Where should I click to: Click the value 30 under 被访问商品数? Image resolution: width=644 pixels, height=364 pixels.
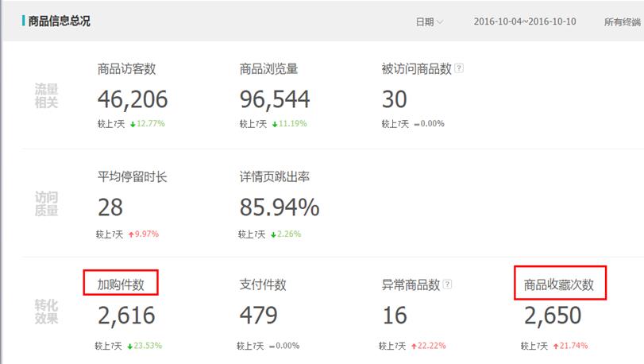tap(395, 99)
